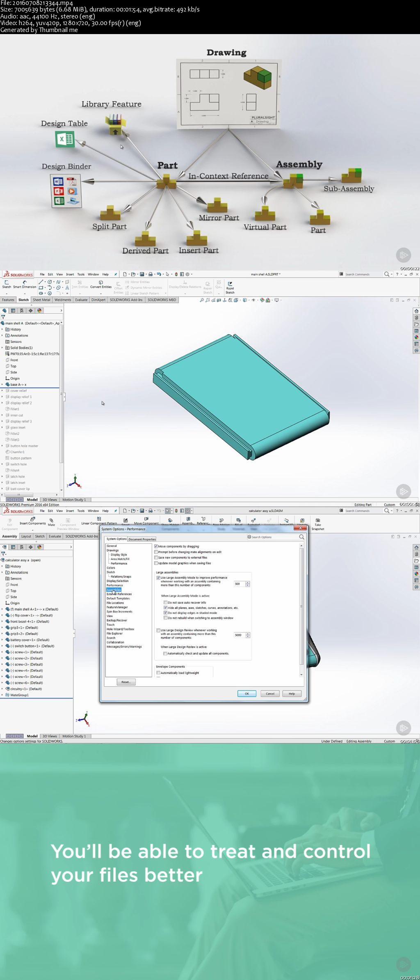
Task: Expand Solid Bodies(1) in part tree
Action: coord(2,348)
